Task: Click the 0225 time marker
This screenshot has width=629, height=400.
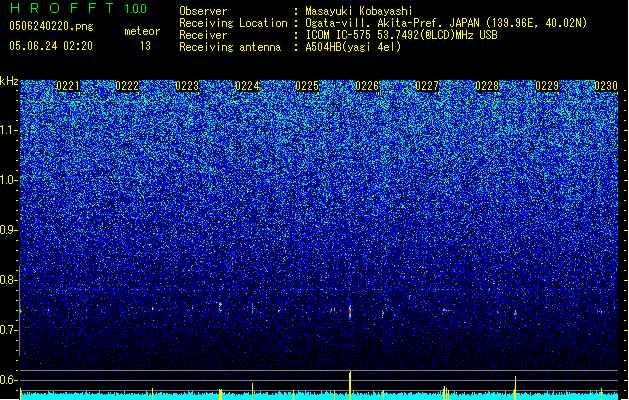Action: pyautogui.click(x=307, y=86)
